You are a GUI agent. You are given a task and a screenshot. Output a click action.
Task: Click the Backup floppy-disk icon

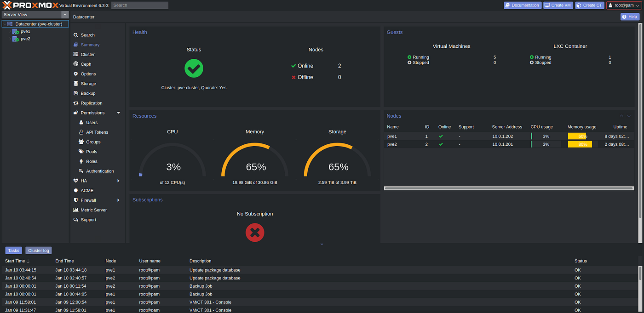coord(76,93)
